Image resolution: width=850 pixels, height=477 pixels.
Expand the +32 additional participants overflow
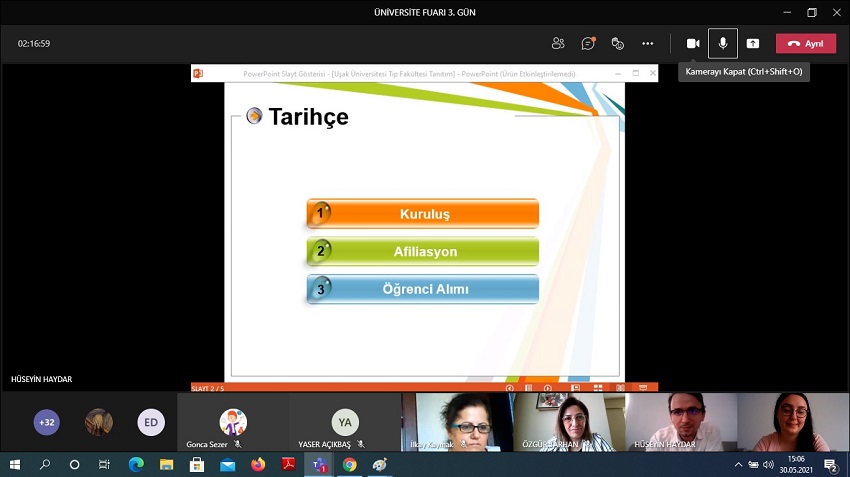[x=46, y=422]
